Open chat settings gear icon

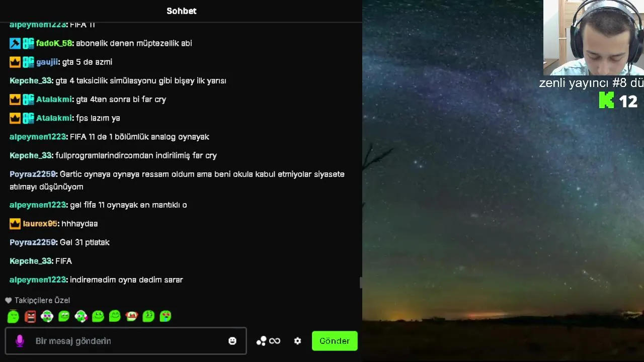pyautogui.click(x=297, y=341)
